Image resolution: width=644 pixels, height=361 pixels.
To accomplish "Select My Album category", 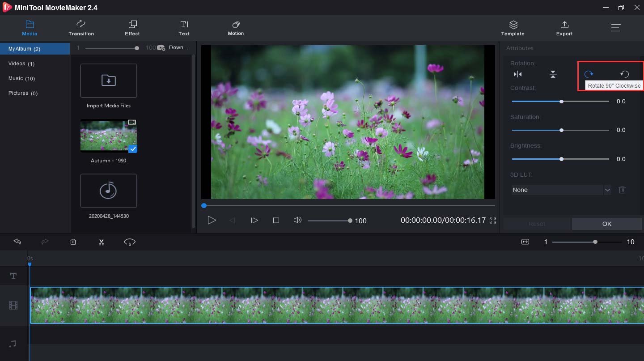I will [x=35, y=49].
